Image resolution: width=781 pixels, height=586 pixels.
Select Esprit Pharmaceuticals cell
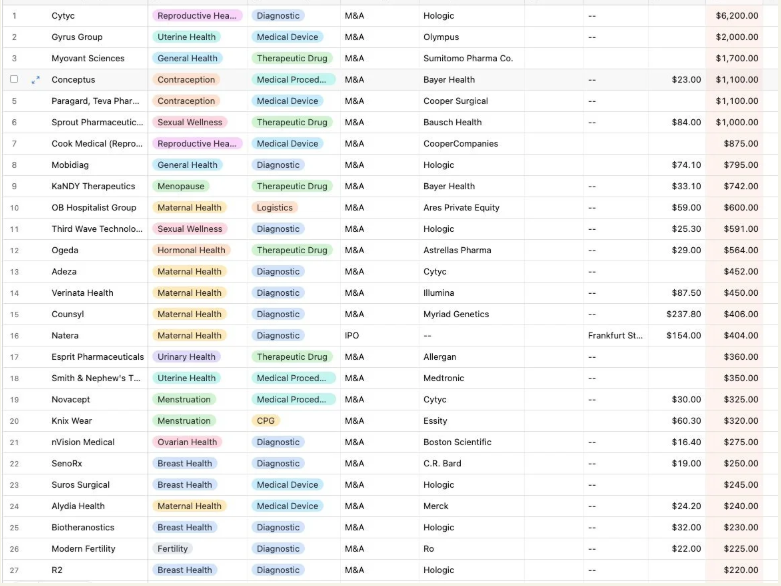pyautogui.click(x=98, y=357)
